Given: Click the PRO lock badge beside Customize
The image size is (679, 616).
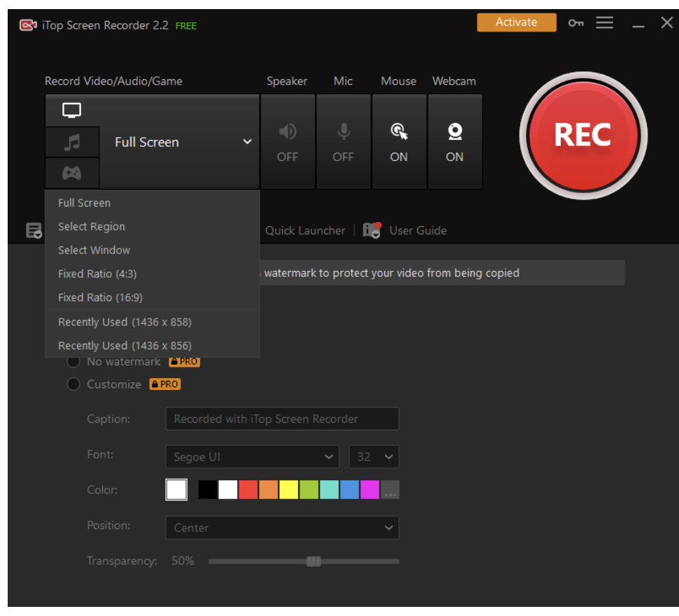Looking at the screenshot, I should [165, 384].
